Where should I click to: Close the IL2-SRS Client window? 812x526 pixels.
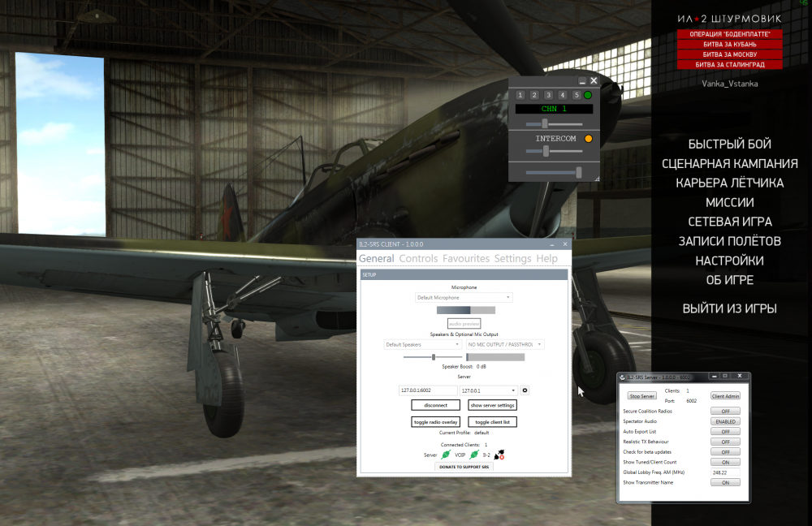(565, 244)
